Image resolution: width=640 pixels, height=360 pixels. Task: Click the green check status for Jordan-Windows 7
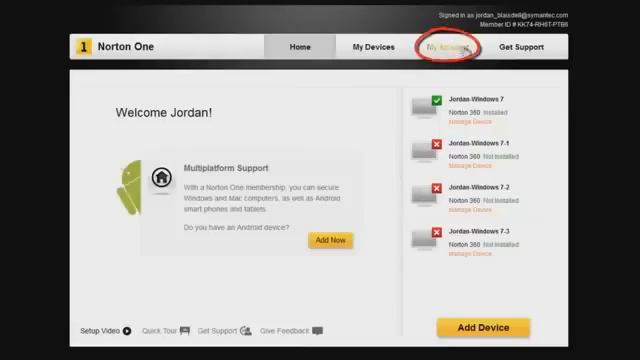pos(437,100)
